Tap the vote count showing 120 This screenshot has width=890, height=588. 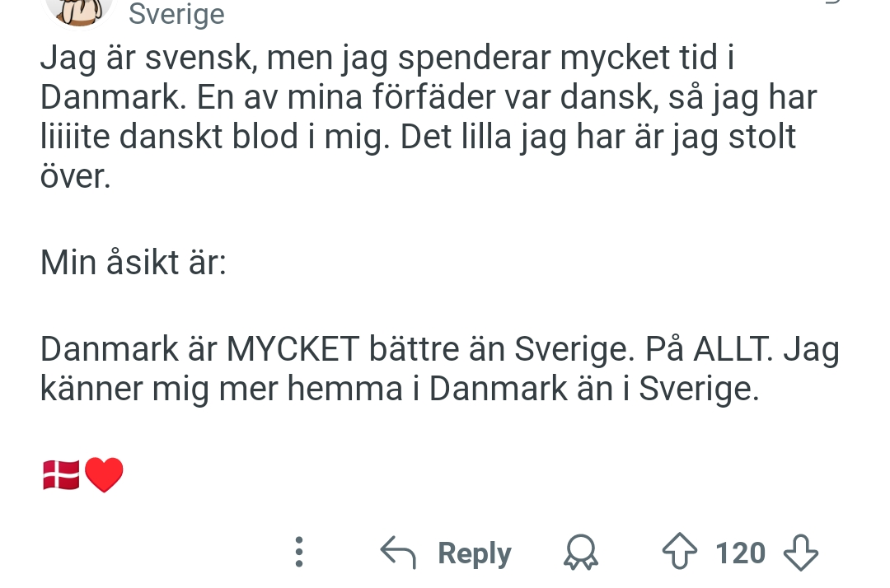pyautogui.click(x=739, y=553)
